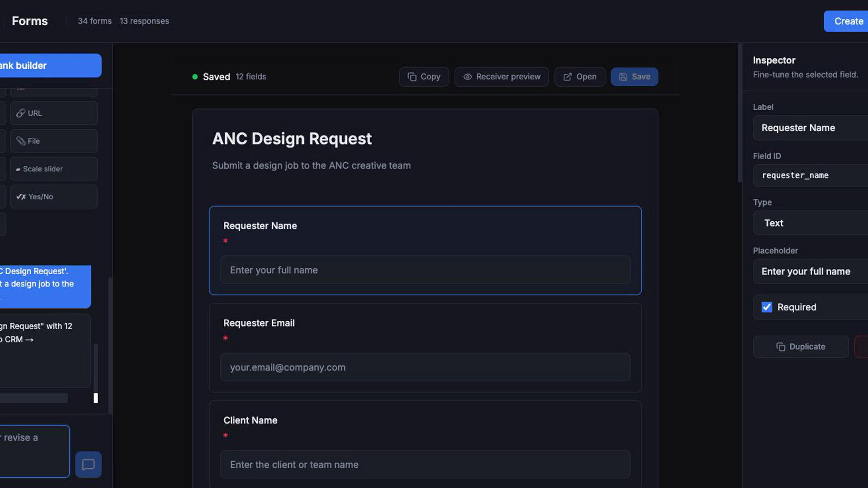Click the chat prompt text box
This screenshot has height=488, width=868.
tap(35, 451)
